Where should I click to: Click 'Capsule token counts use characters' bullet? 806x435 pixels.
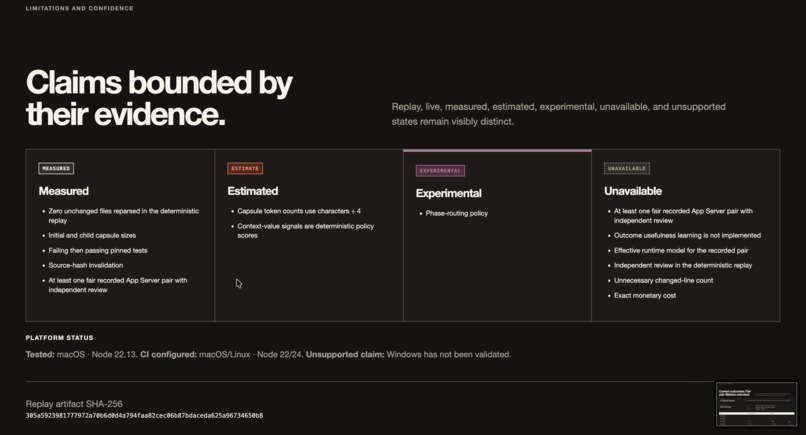299,211
